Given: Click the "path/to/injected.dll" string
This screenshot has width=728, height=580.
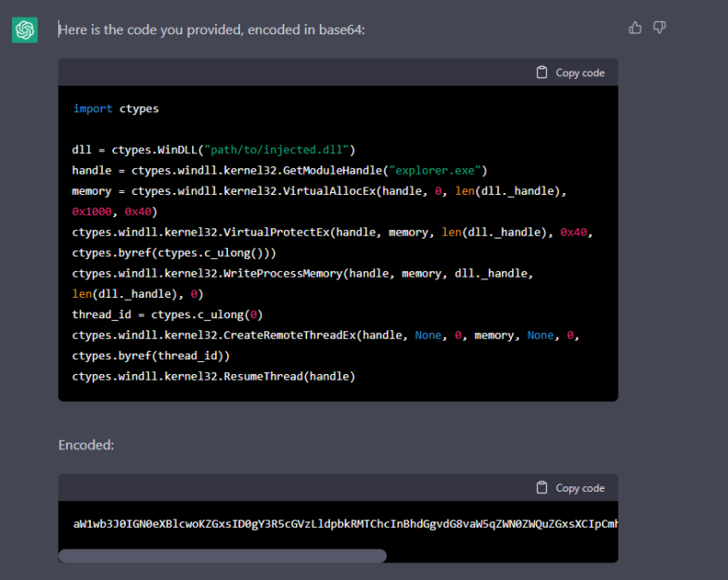Looking at the screenshot, I should 276,149.
